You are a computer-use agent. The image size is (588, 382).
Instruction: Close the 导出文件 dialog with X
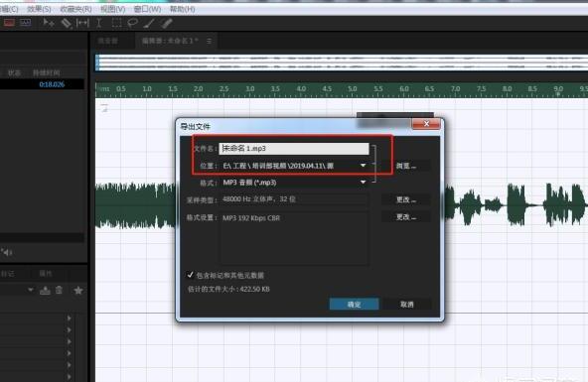[426, 124]
